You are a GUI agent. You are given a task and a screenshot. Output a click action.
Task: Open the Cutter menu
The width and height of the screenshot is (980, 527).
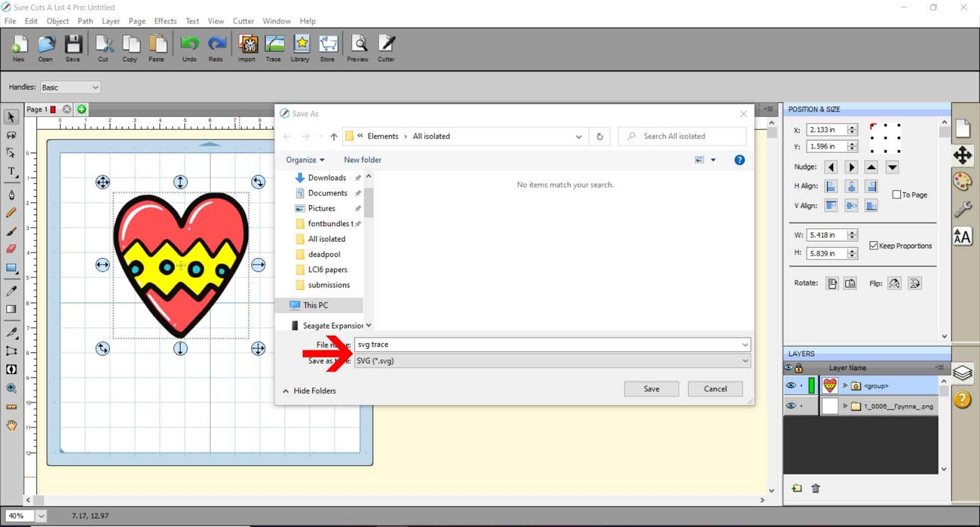pyautogui.click(x=243, y=21)
